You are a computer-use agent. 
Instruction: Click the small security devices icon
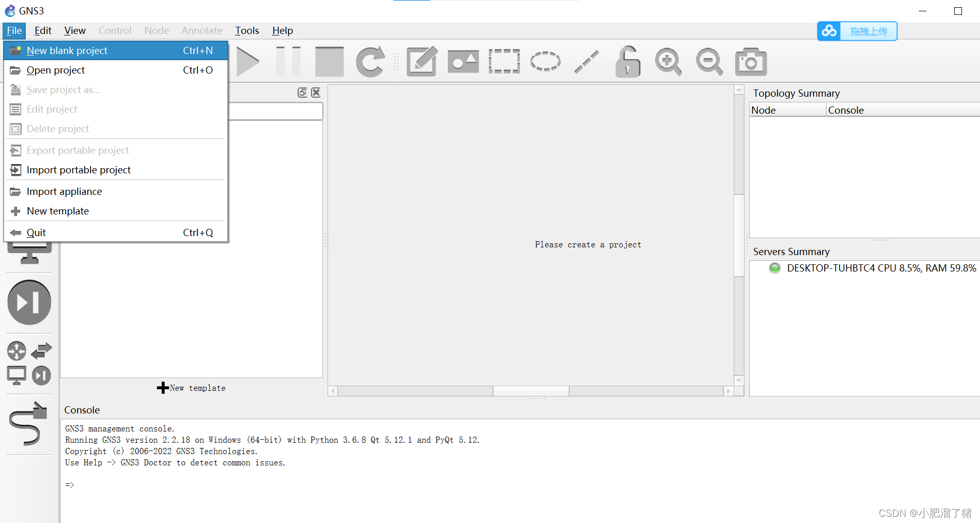(42, 375)
